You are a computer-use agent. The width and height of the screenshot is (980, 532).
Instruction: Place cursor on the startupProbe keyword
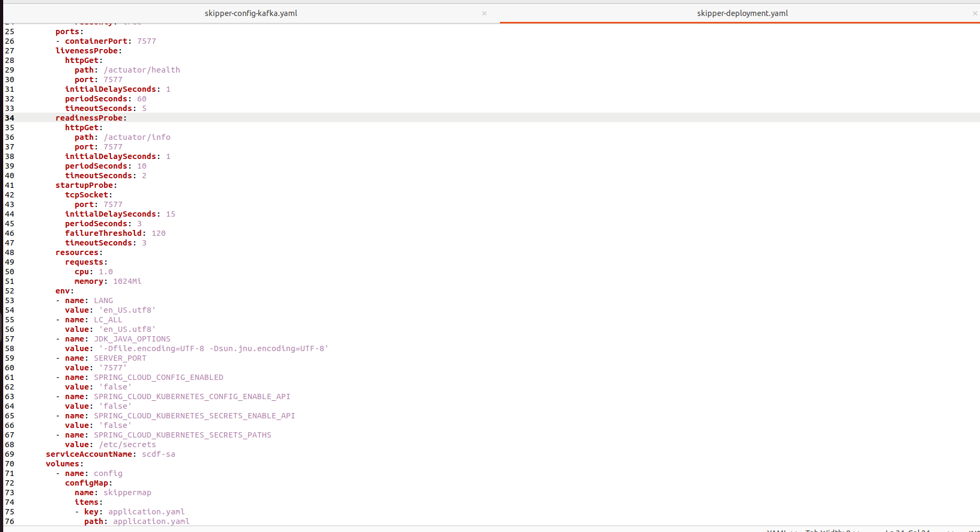[85, 185]
